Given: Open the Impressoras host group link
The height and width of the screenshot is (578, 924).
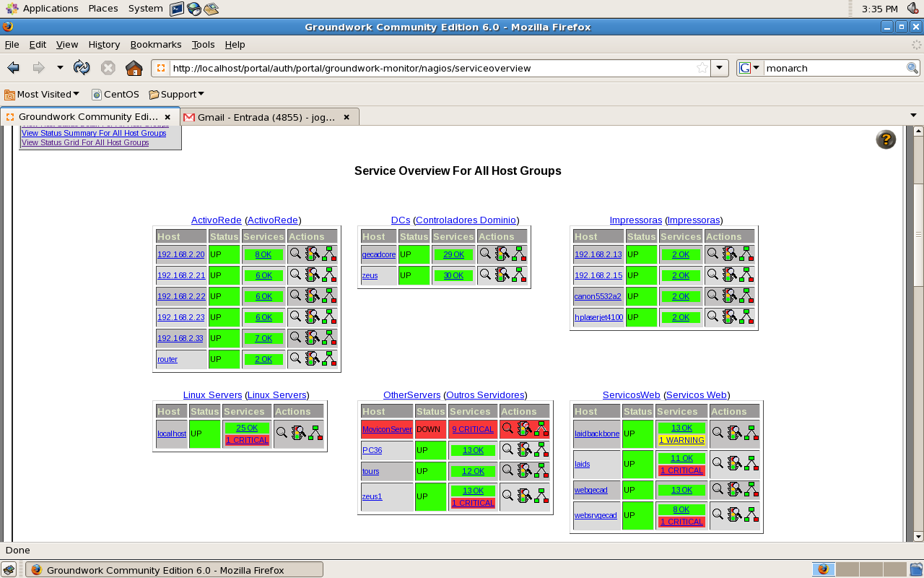Looking at the screenshot, I should 635,220.
